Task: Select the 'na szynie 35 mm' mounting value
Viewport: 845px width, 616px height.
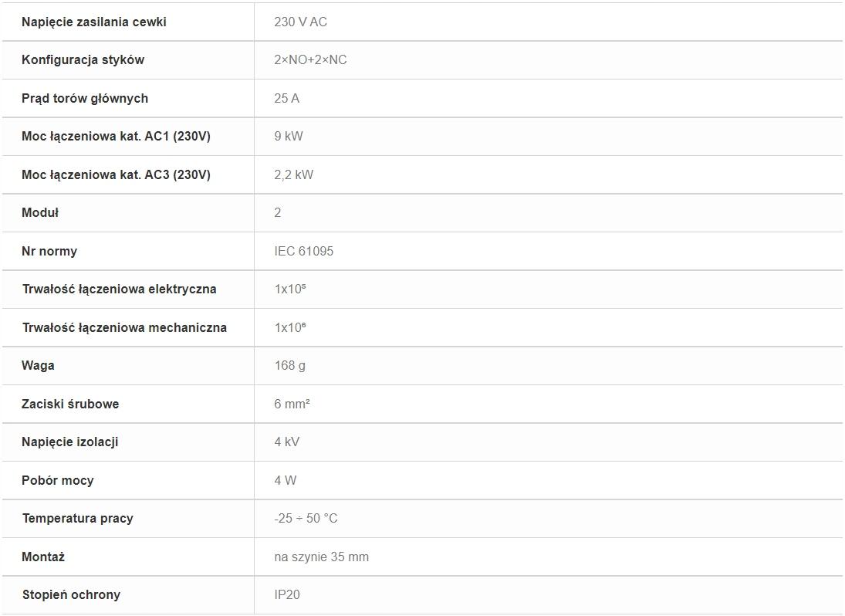Action: coord(322,557)
